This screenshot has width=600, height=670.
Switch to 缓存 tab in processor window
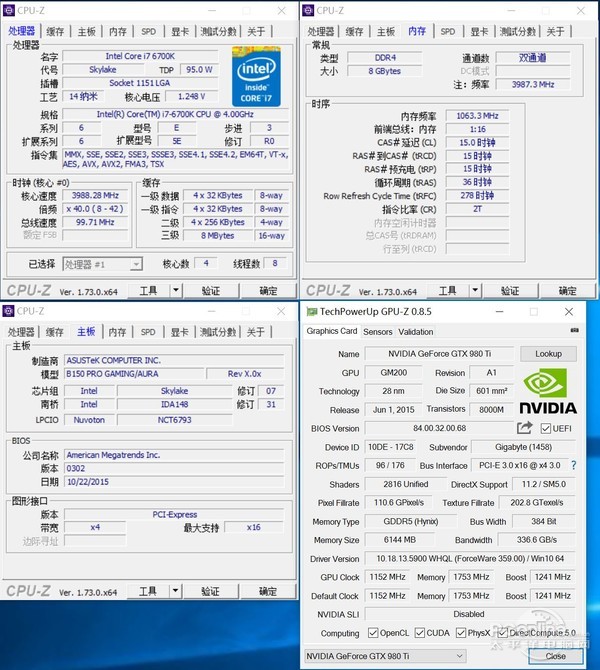point(55,31)
